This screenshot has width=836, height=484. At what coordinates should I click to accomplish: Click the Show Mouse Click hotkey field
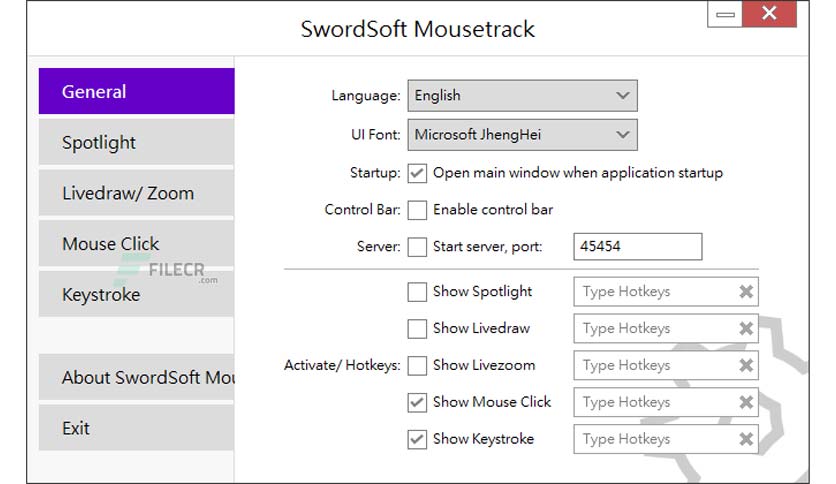coord(666,402)
